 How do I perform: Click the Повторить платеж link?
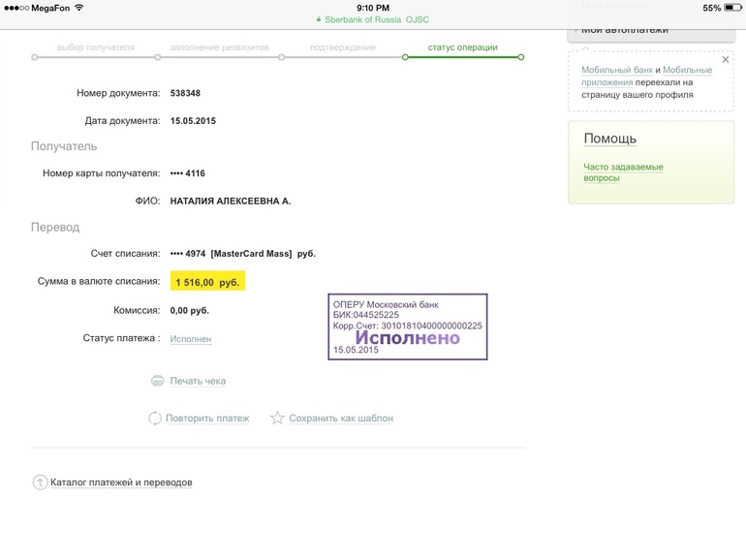pyautogui.click(x=207, y=419)
